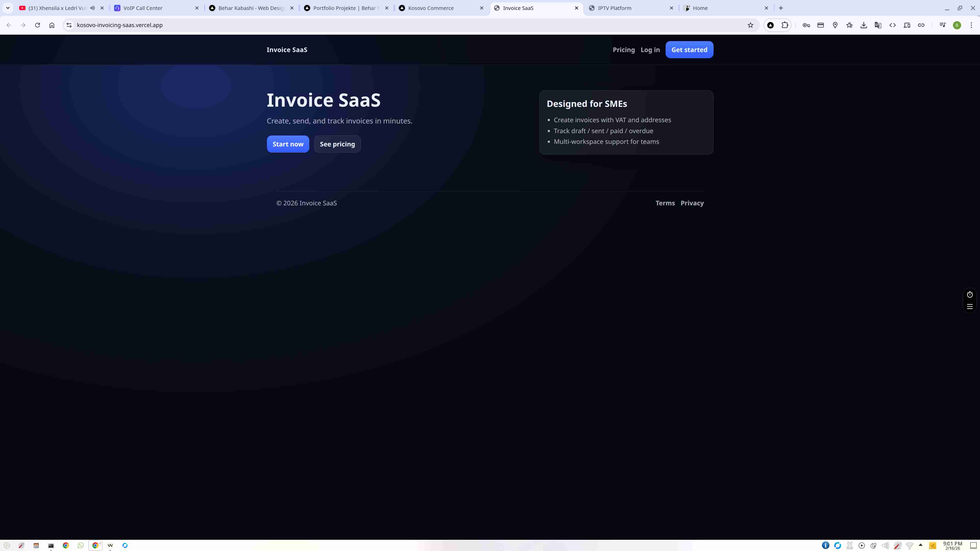The width and height of the screenshot is (980, 551).
Task: Open the Terms footer link
Action: click(665, 203)
